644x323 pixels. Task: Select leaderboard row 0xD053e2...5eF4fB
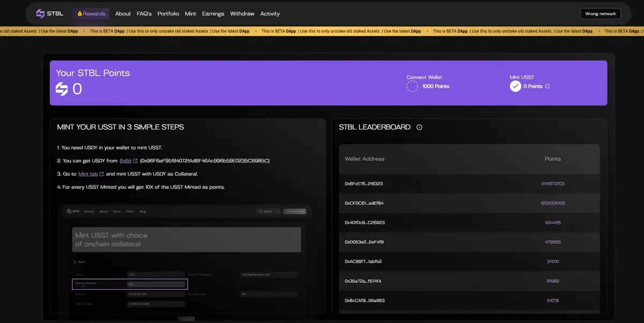(x=470, y=242)
